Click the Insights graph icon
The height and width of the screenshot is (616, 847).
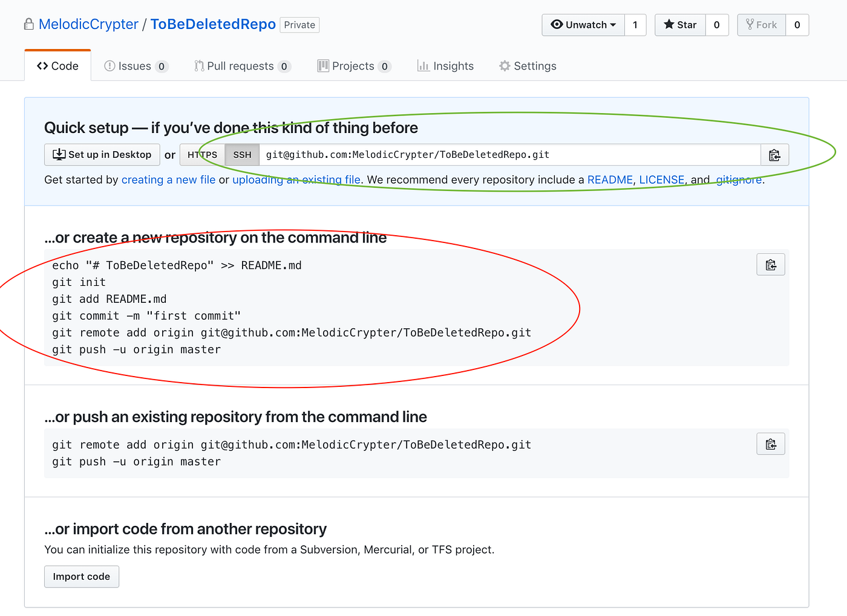tap(423, 66)
